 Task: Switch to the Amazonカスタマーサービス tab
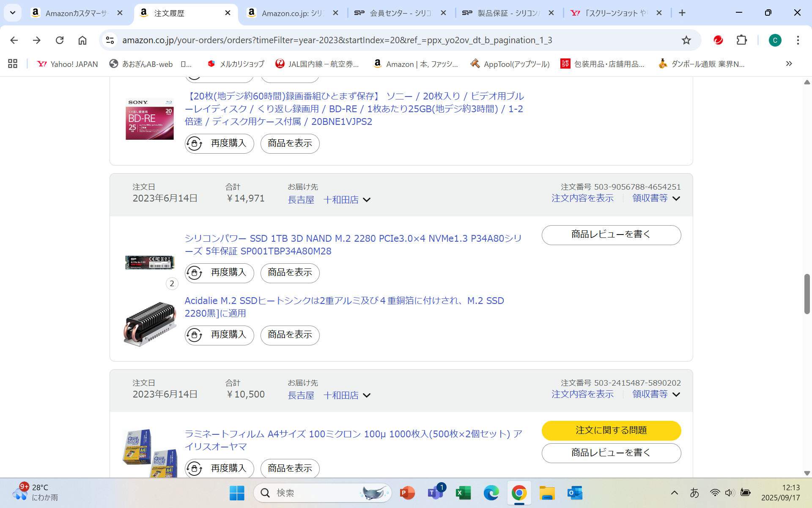(x=76, y=13)
